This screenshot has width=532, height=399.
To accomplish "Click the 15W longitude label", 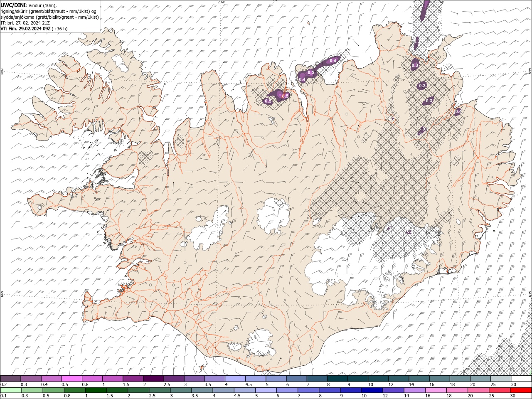I will coord(440,2).
